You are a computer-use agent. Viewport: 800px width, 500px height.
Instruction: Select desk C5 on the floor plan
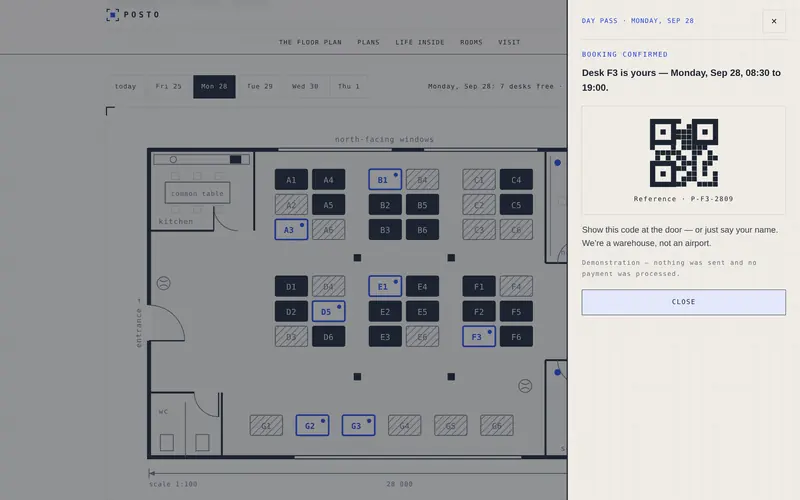tap(516, 205)
